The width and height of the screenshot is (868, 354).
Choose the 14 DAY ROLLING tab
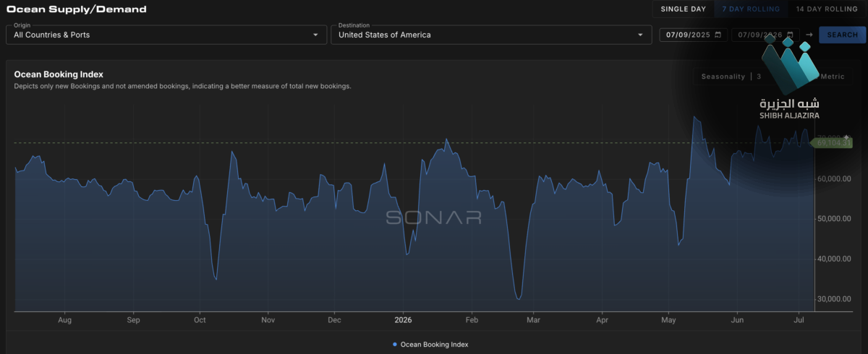[x=826, y=9]
